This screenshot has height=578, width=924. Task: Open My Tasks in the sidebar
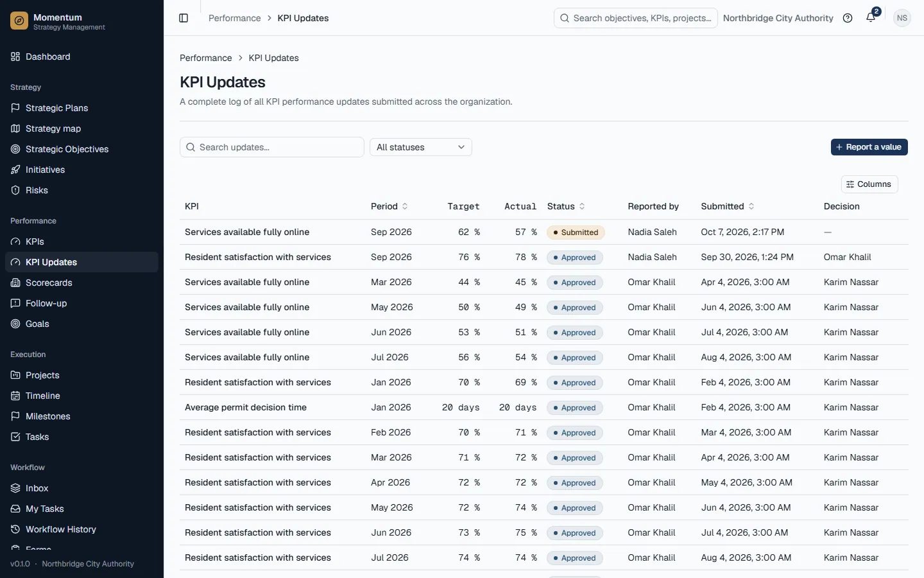coord(81,509)
